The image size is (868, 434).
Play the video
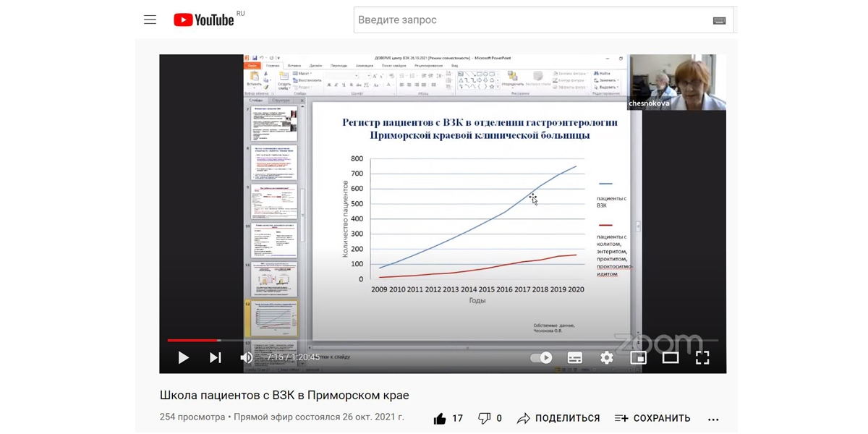[x=183, y=357]
